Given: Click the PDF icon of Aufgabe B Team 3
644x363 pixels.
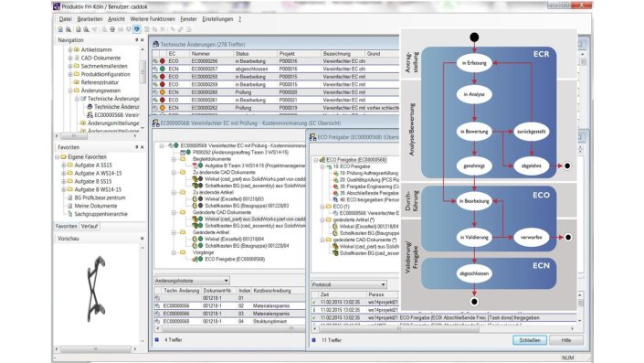Looking at the screenshot, I should coord(195,165).
